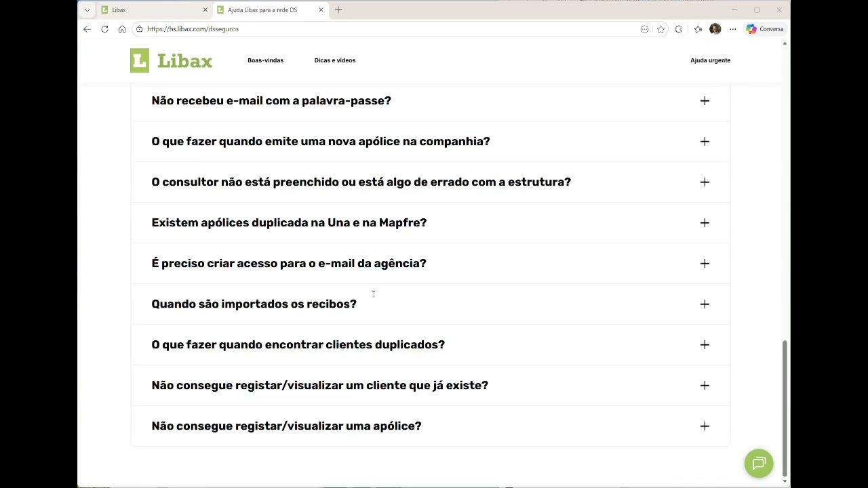Click the scrollbar up arrow
The width and height of the screenshot is (868, 488).
pos(785,43)
